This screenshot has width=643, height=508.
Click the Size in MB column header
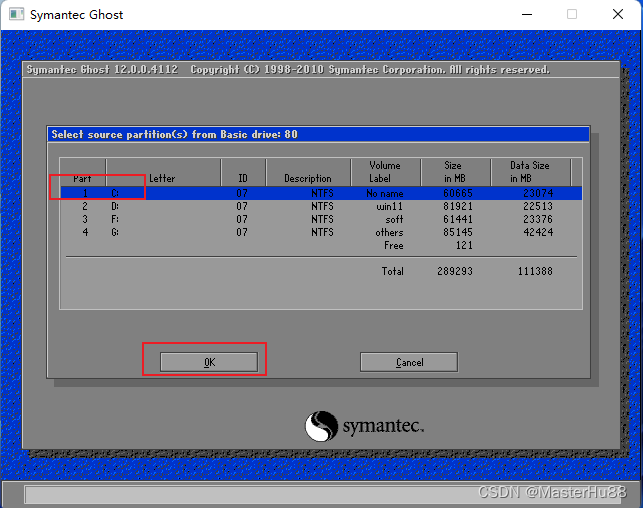(x=454, y=172)
